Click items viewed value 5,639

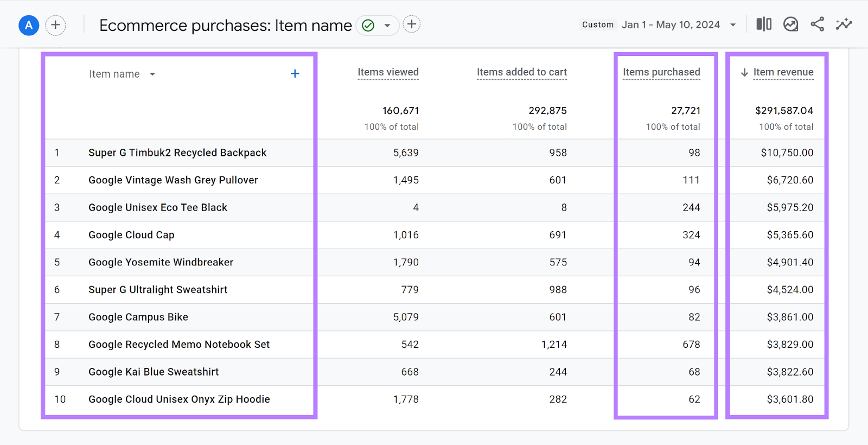point(406,153)
